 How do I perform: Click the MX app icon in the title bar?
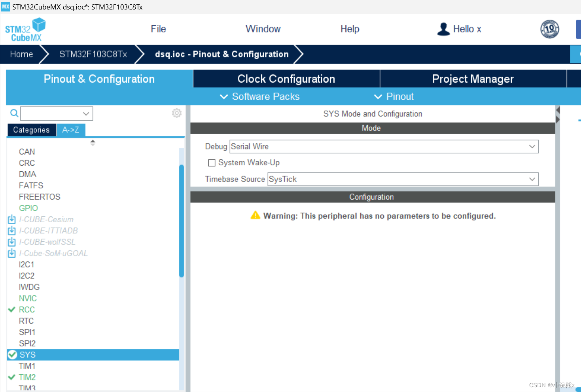(x=6, y=7)
